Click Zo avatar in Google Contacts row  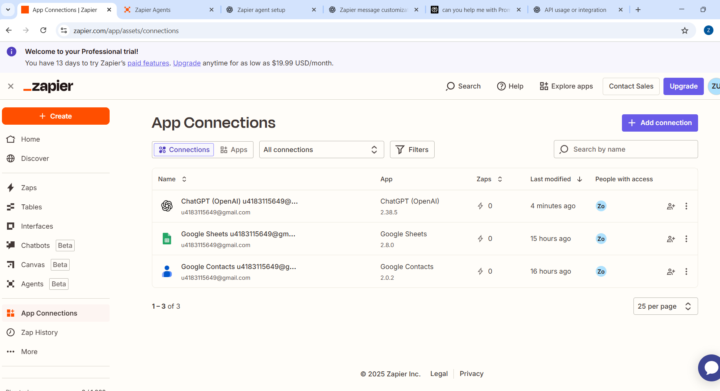point(601,271)
